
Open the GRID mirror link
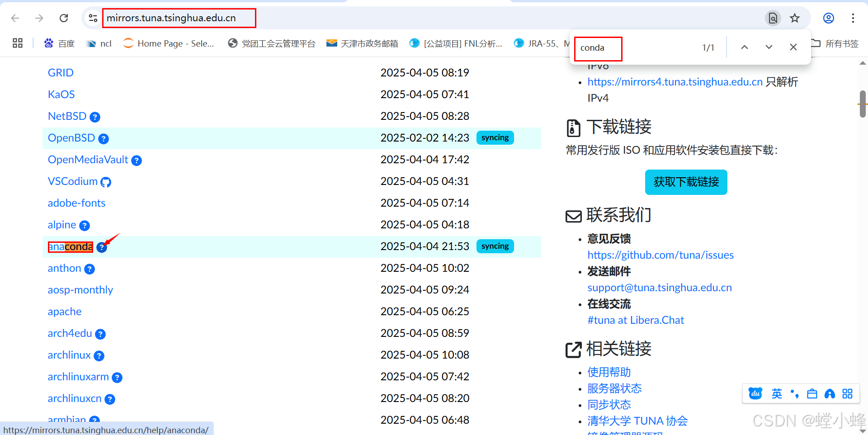[x=61, y=73]
